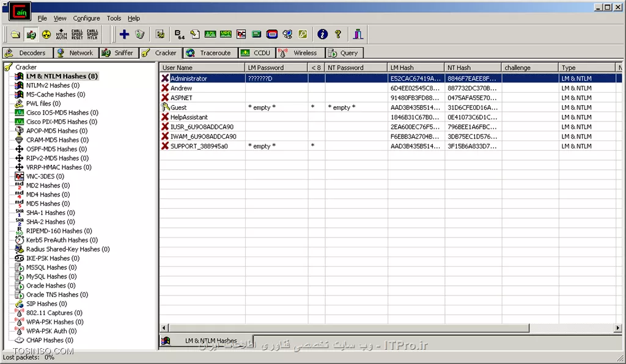Click the Exit door icon in toolbar
626x364 pixels.
(x=358, y=34)
